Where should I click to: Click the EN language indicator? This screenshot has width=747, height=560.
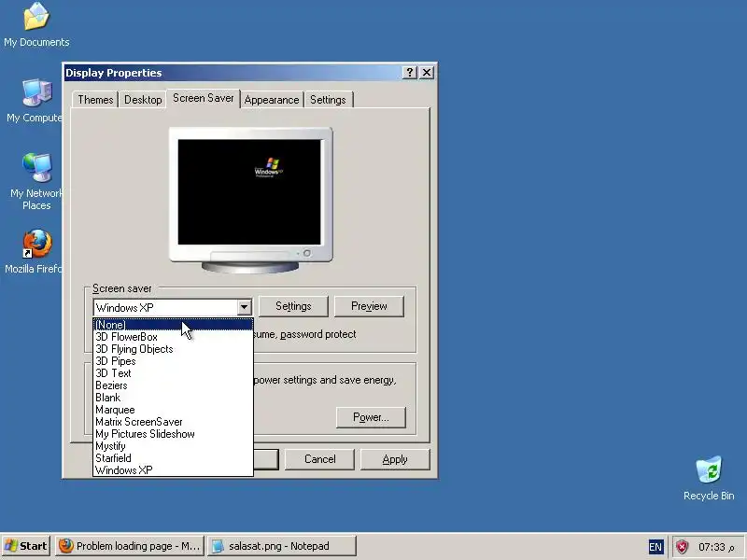point(655,547)
